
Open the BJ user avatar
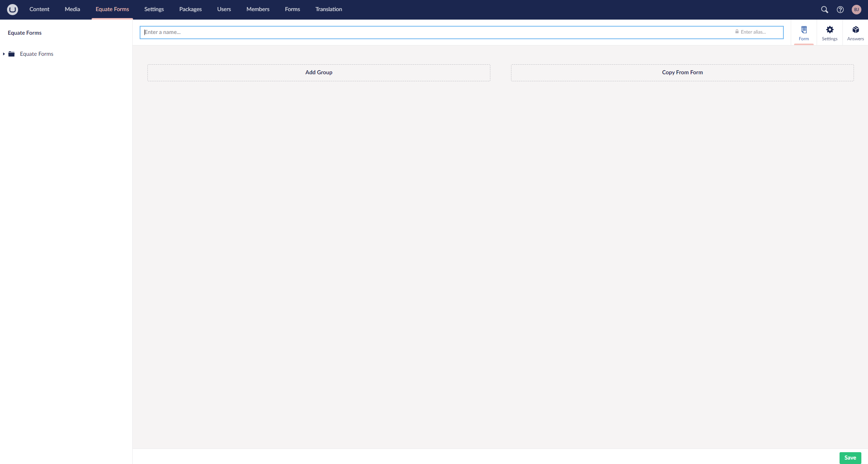(856, 10)
